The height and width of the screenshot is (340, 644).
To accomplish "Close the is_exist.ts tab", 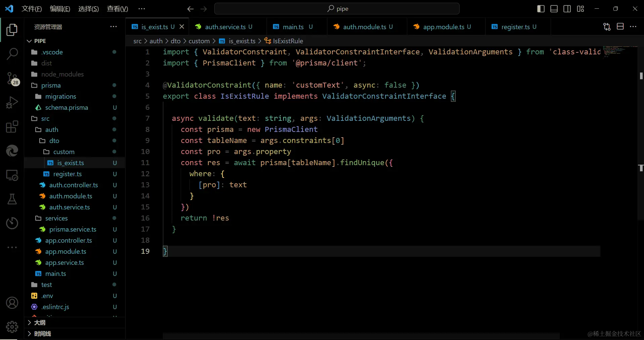I will 182,27.
